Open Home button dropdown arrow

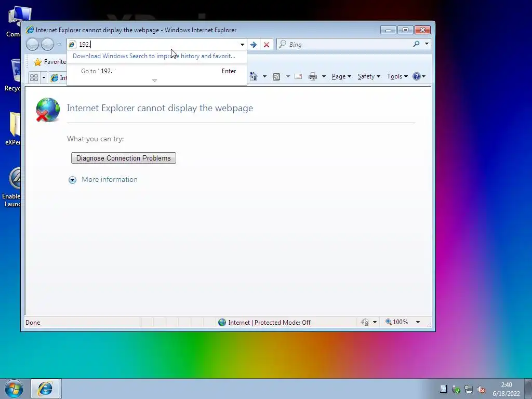[264, 76]
